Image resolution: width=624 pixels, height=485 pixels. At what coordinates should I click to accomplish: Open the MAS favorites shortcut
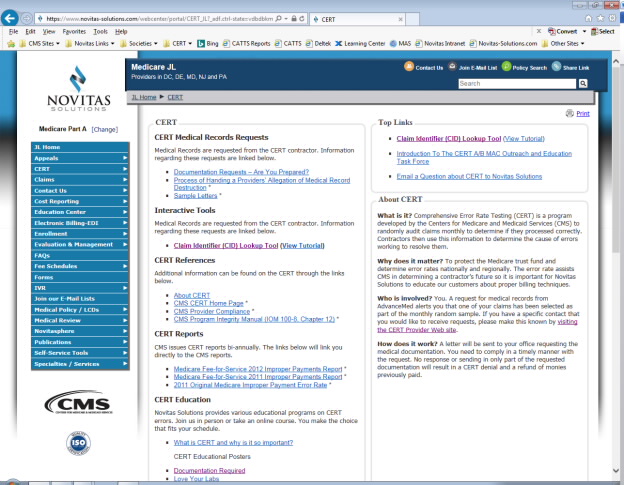[x=400, y=43]
